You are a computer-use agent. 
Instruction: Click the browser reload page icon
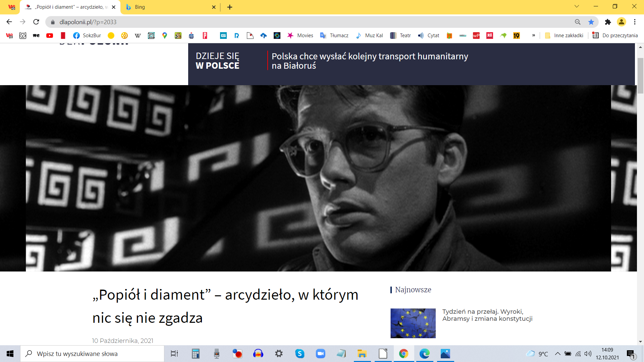[36, 22]
